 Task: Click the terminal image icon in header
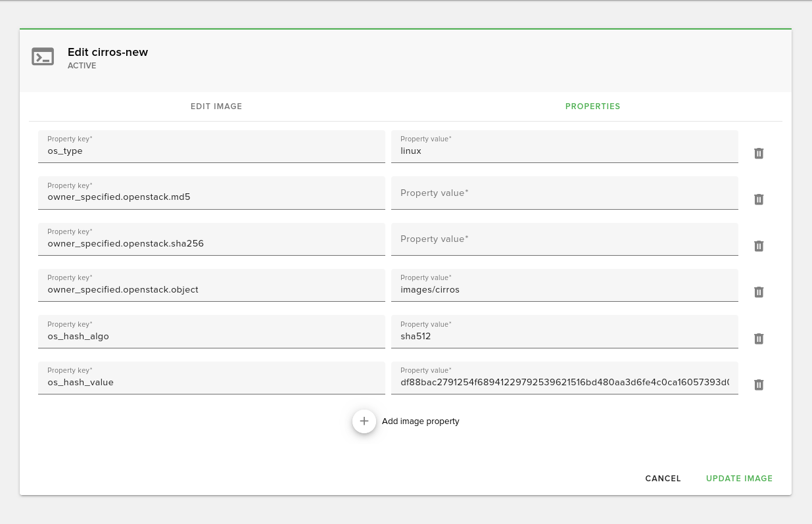43,57
